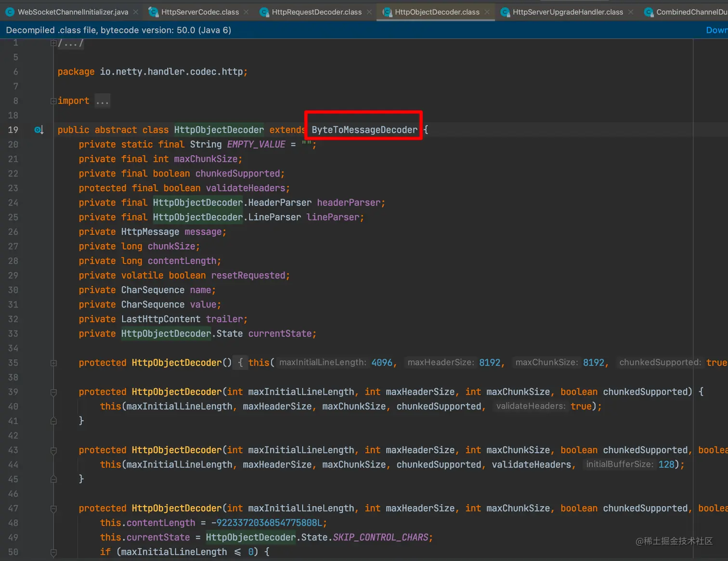This screenshot has width=728, height=561.
Task: Click the 4096 value on line 35
Action: click(x=382, y=363)
